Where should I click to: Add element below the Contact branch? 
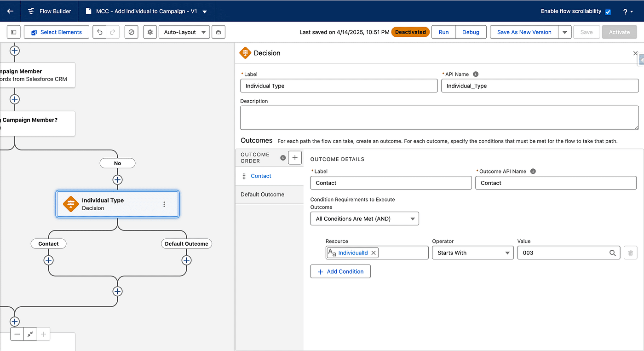[48, 260]
